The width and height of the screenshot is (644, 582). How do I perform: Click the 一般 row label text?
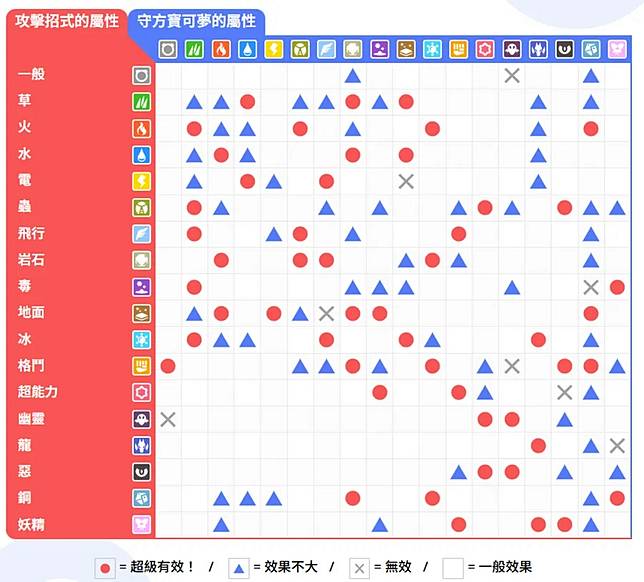[x=31, y=74]
